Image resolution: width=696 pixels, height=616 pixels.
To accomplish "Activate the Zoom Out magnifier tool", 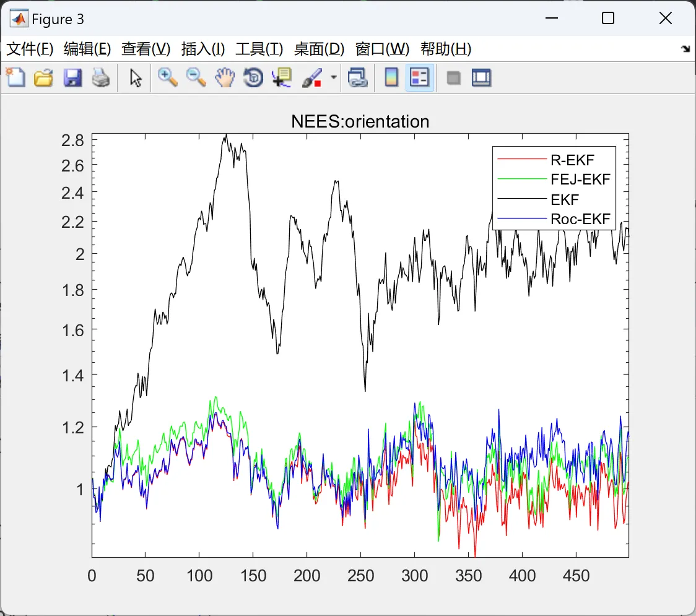I will tap(196, 77).
